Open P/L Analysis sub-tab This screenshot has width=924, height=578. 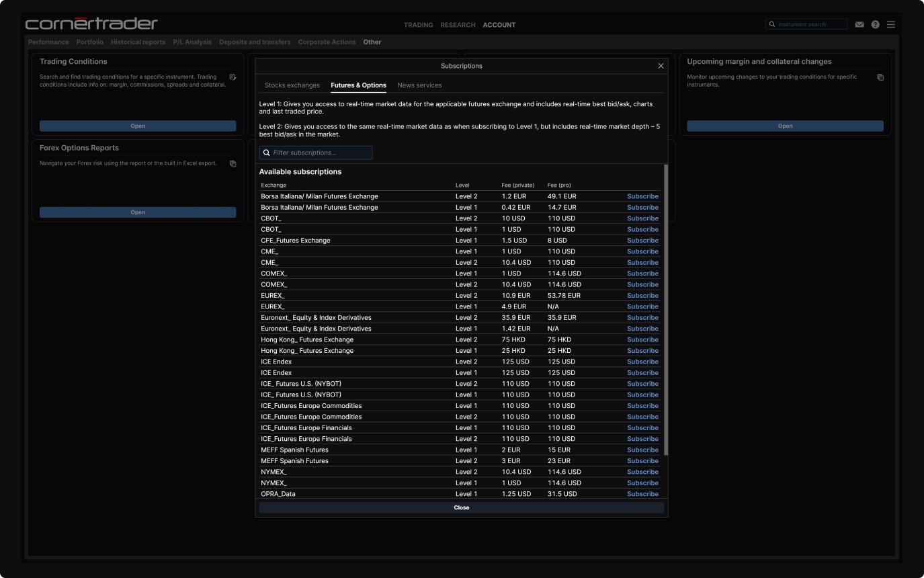coord(192,42)
